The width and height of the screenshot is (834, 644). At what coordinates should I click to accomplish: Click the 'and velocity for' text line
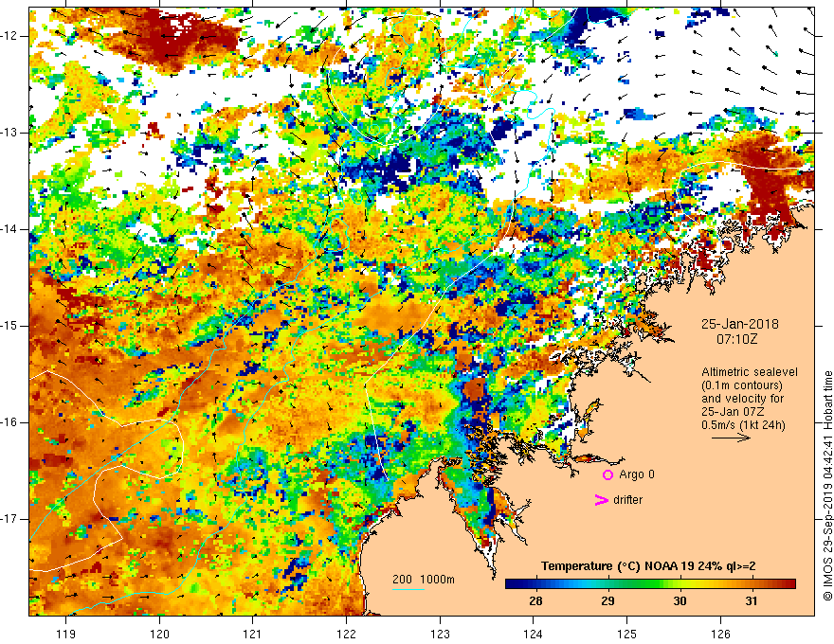tap(742, 399)
